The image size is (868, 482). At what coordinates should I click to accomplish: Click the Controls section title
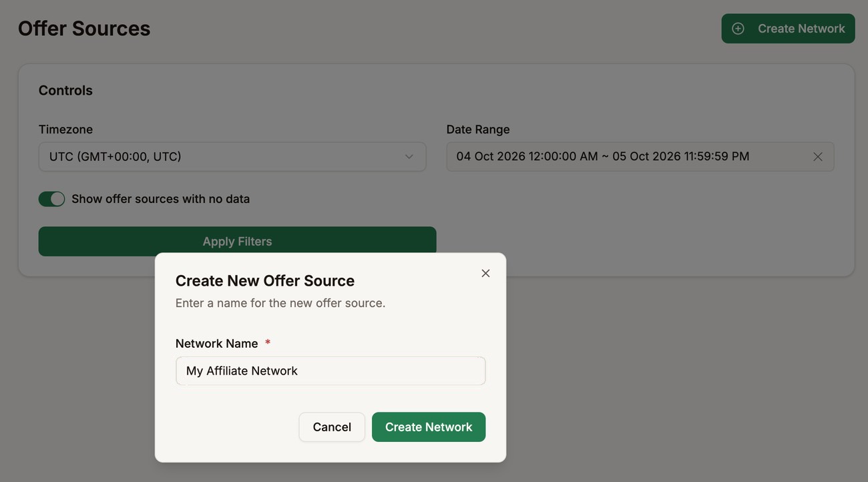(x=65, y=91)
